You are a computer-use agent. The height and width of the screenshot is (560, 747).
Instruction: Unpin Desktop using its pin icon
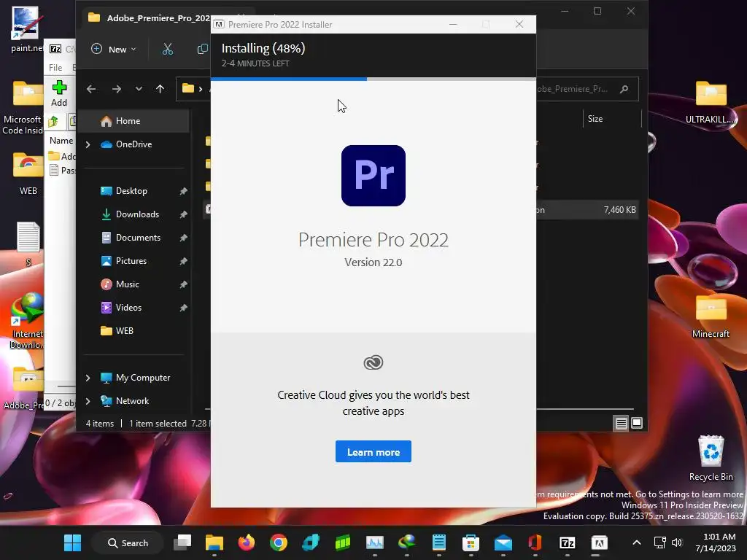click(x=183, y=191)
